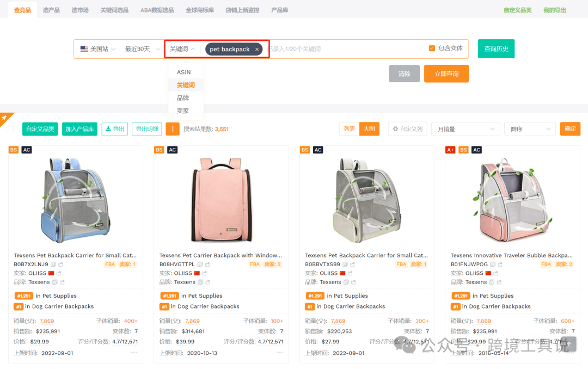The height and width of the screenshot is (369, 588).
Task: Click the green 自定义品类 toolbar button
Action: tap(40, 129)
